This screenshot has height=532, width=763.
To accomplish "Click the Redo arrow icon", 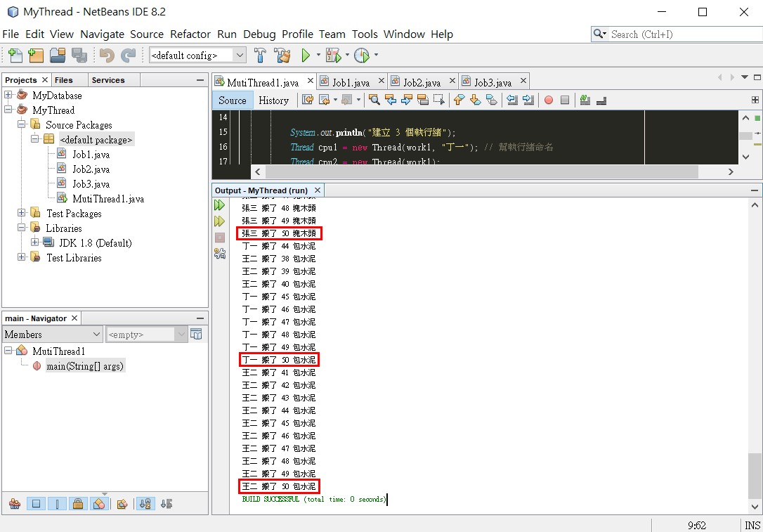I will 128,56.
